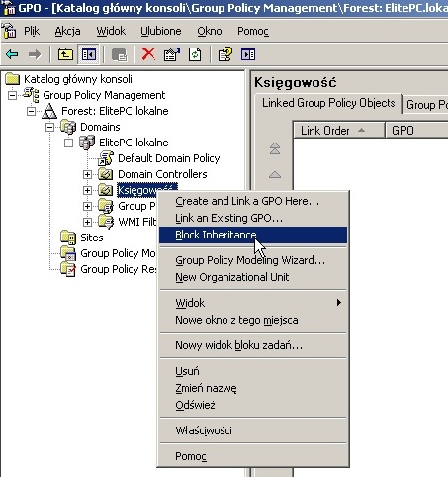Screen dimensions: 448x477
Task: Select Katalog główny konsoli root
Action: tap(78, 79)
